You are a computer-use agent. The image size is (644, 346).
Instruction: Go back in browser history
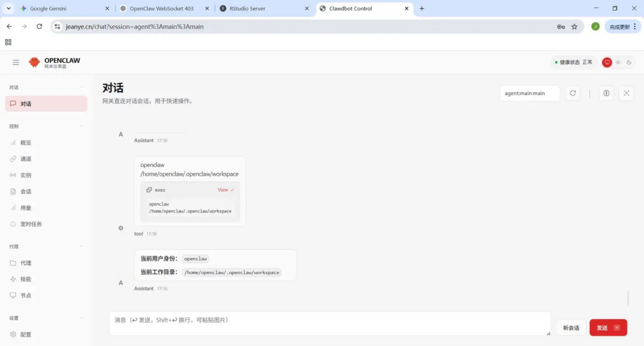tap(9, 26)
